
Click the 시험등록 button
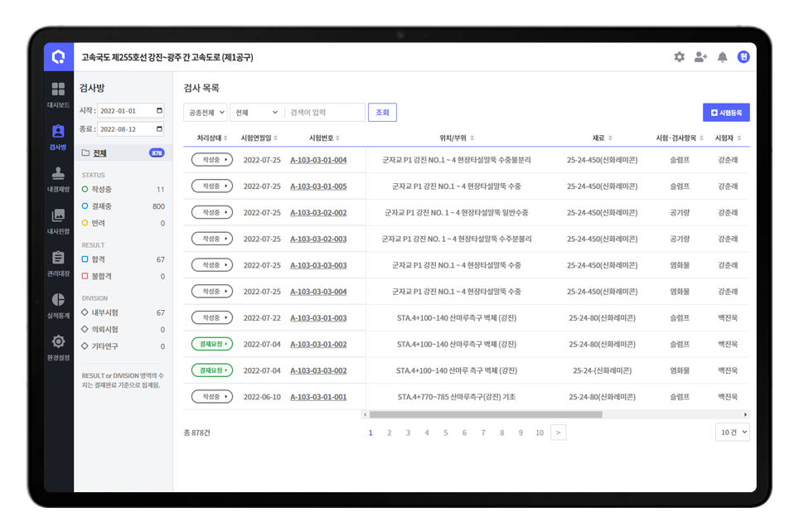(725, 112)
